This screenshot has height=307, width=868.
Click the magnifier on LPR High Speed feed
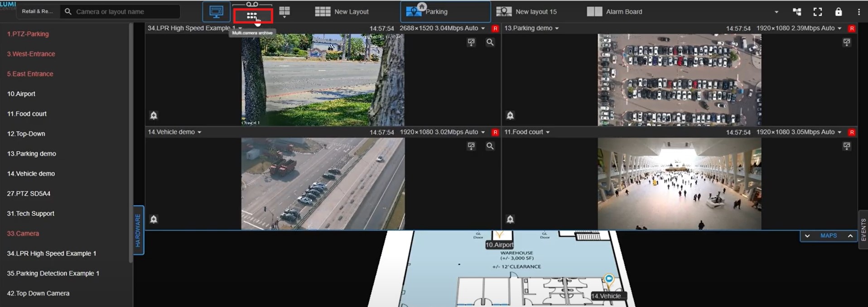click(490, 42)
